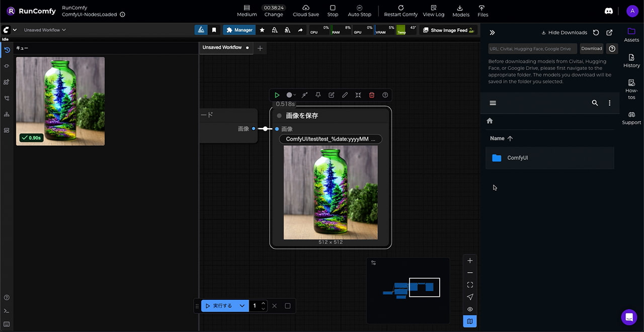Expand the run button dropdown arrow
The width and height of the screenshot is (644, 332).
(242, 306)
